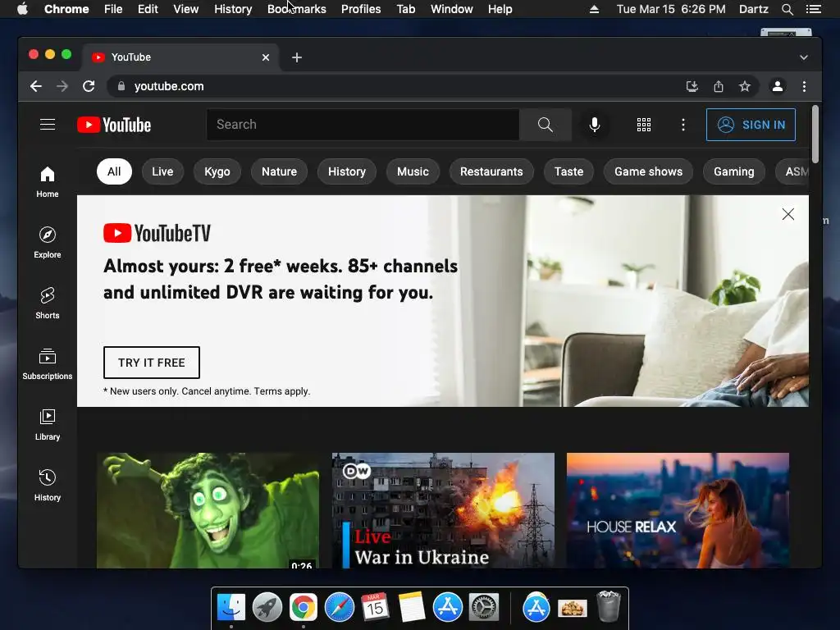This screenshot has height=630, width=840.
Task: Click the TRY IT FREE button
Action: 152,363
